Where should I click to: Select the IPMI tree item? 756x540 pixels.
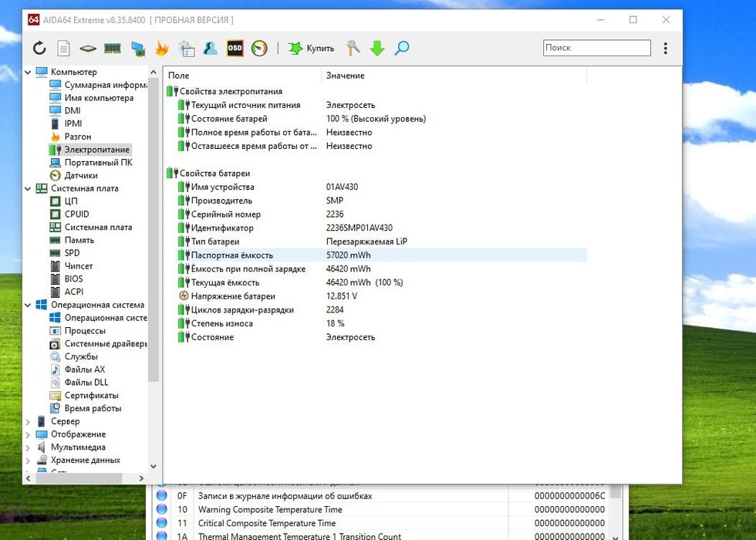pos(73,123)
